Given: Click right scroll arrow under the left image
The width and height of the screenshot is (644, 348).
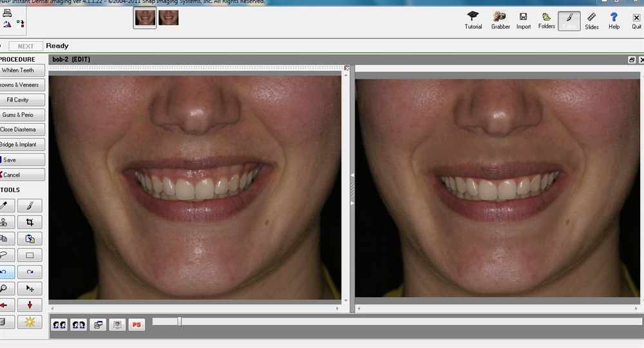Looking at the screenshot, I should pyautogui.click(x=337, y=308).
